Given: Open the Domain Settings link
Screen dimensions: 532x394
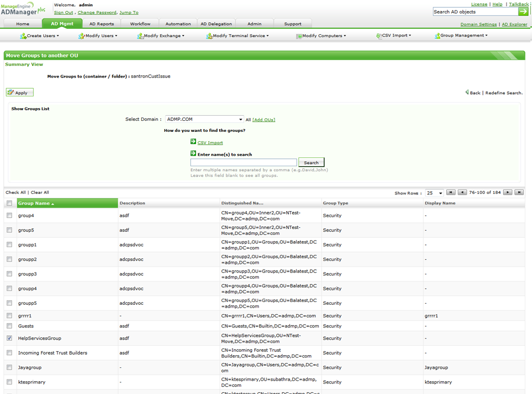Looking at the screenshot, I should pyautogui.click(x=478, y=24).
